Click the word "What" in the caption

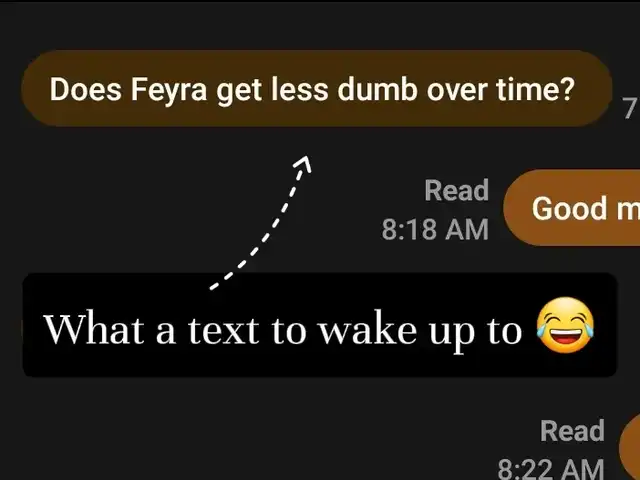pyautogui.click(x=94, y=329)
